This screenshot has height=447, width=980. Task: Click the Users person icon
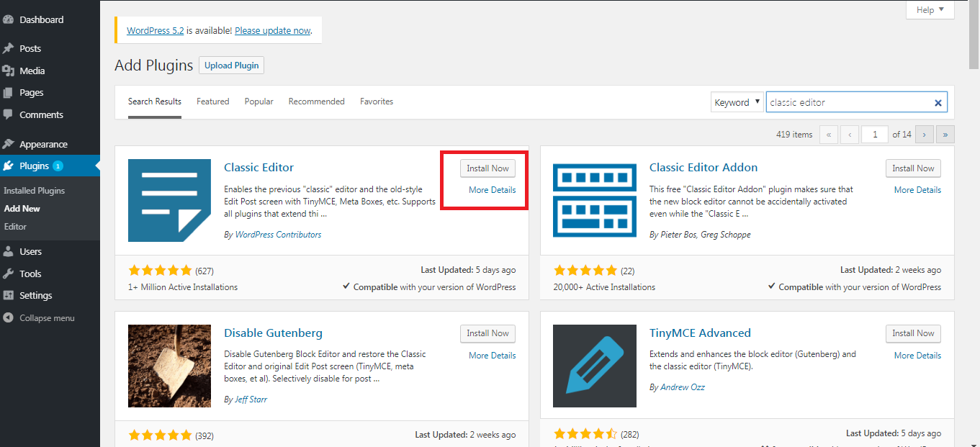pyautogui.click(x=9, y=251)
